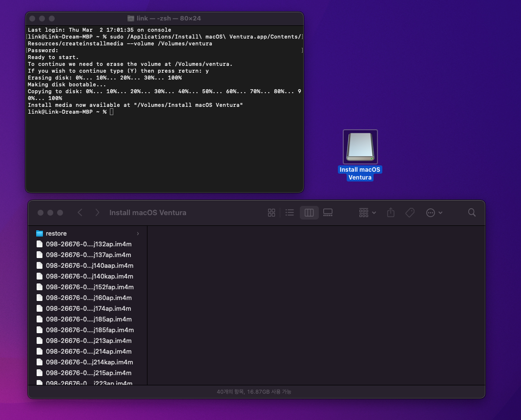
Task: Click the 'Install media now available' terminal line
Action: click(135, 105)
